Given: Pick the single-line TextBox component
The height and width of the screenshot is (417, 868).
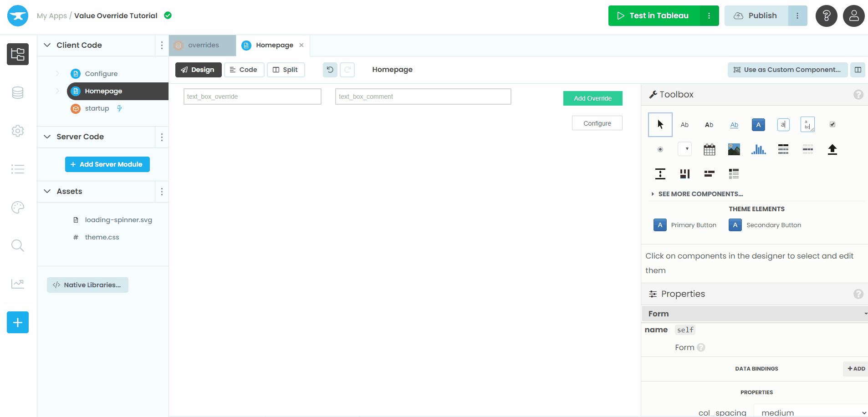Looking at the screenshot, I should coord(783,124).
